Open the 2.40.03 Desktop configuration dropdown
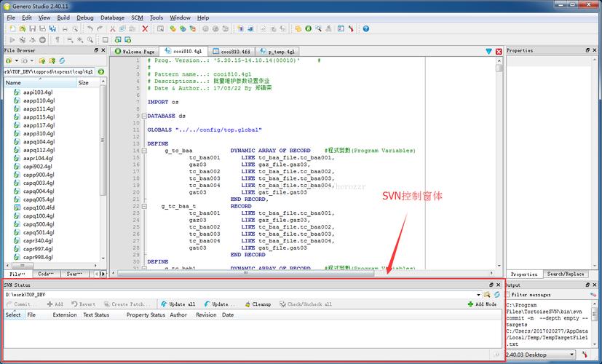This screenshot has width=602, height=364. coord(541,355)
